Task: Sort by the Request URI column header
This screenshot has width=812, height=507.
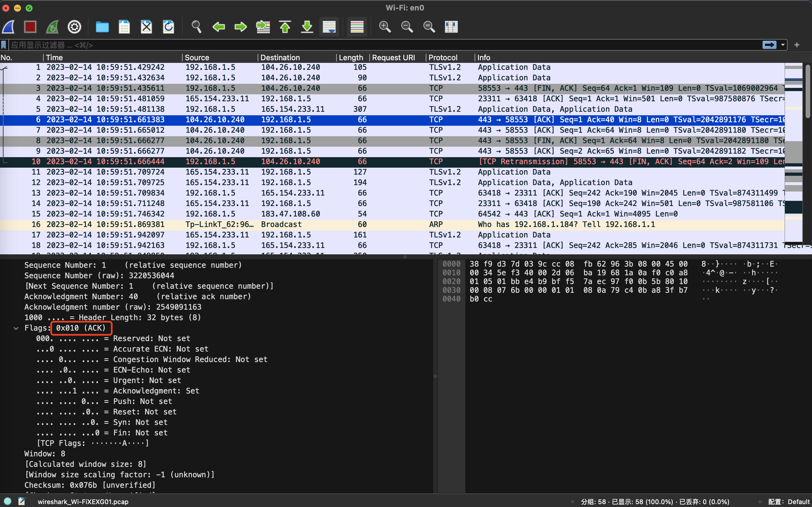Action: coord(398,58)
